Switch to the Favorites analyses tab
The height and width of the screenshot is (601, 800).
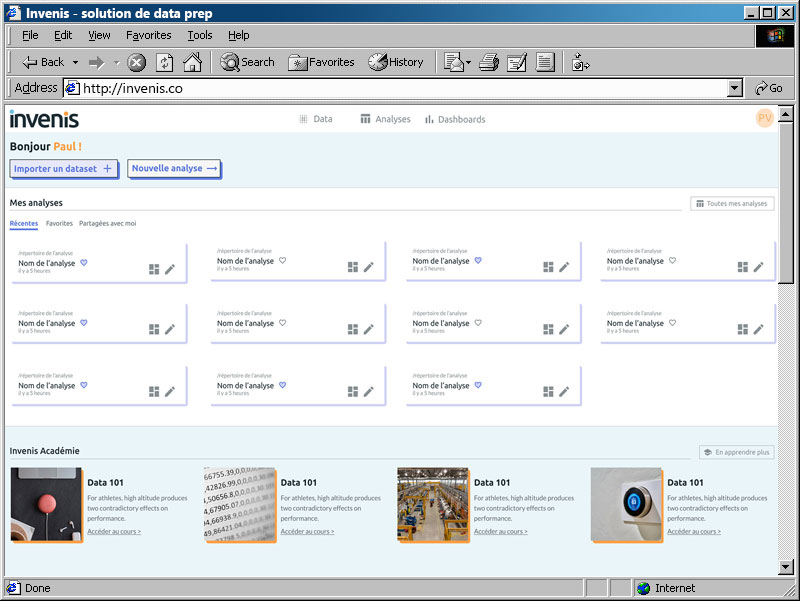(59, 224)
